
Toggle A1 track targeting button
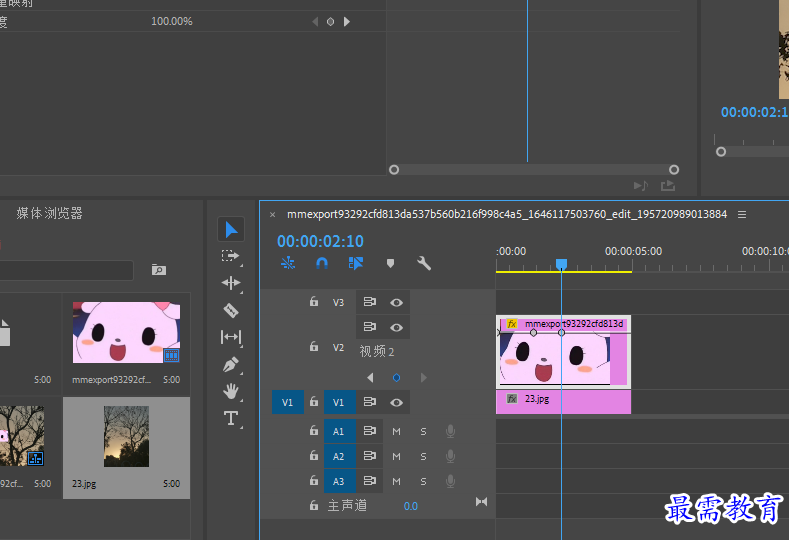pos(340,431)
